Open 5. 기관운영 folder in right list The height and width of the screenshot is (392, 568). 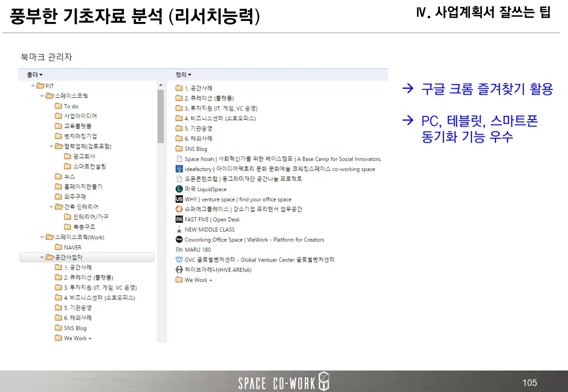194,128
